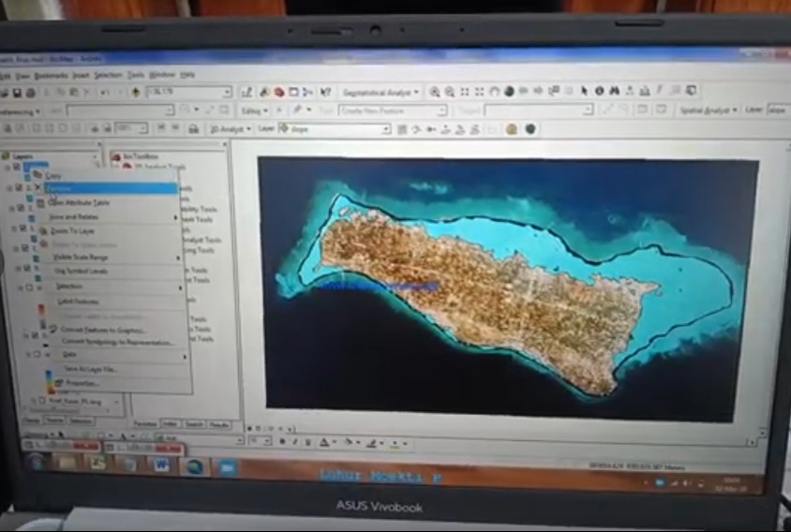Image resolution: width=791 pixels, height=532 pixels.
Task: Click the Fixed Zoom Out arrows icon
Action: [479, 92]
